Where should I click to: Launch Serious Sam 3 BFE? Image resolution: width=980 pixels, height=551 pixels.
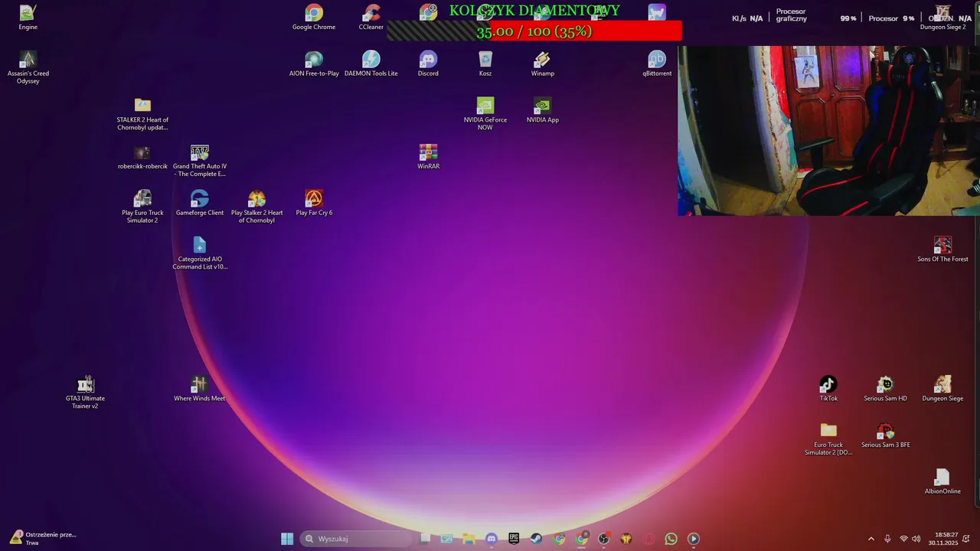[x=885, y=435]
